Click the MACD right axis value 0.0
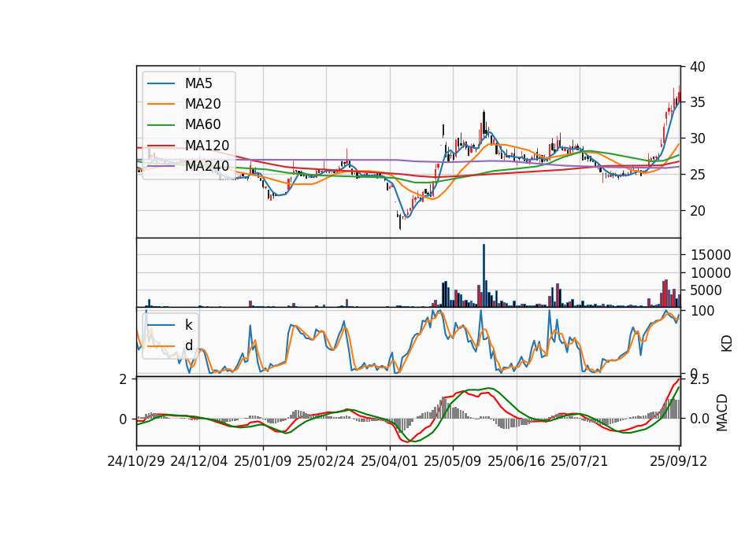The image size is (756, 543). 699,419
